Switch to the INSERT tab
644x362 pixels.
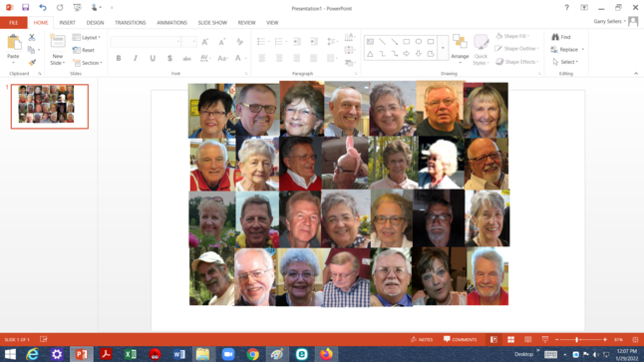coord(68,23)
